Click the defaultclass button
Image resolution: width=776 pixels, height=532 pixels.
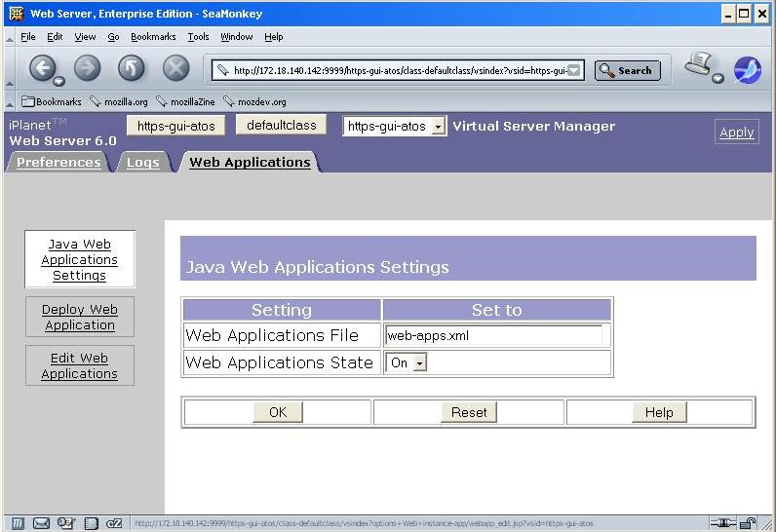coord(281,125)
